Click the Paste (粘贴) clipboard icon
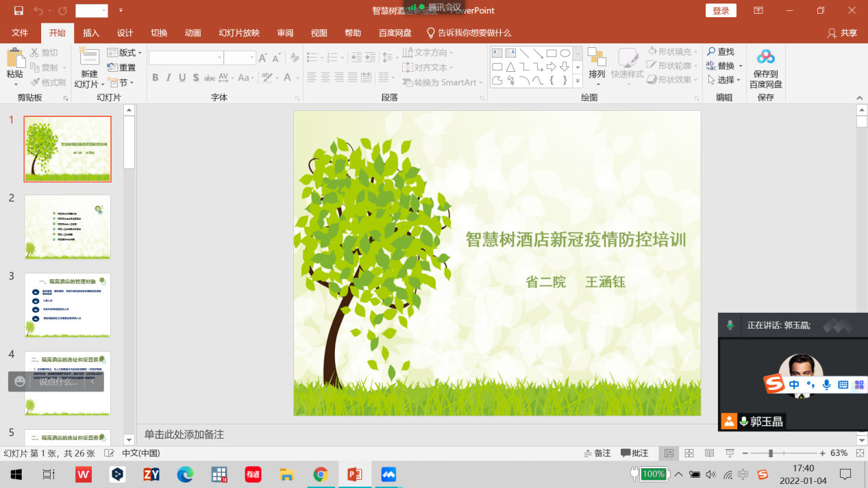Image resolution: width=868 pixels, height=488 pixels. 14,58
